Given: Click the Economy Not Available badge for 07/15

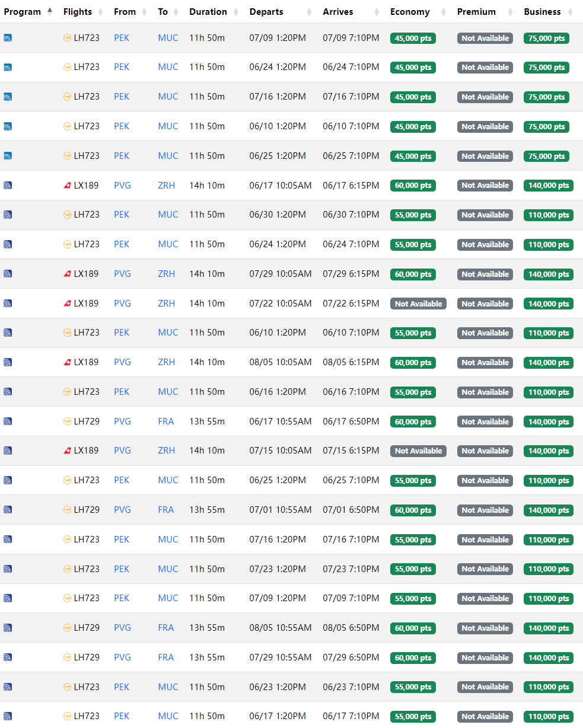Looking at the screenshot, I should [418, 451].
